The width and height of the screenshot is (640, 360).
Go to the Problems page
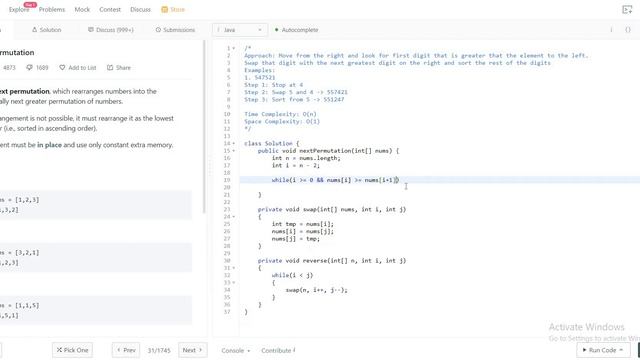pyautogui.click(x=52, y=9)
